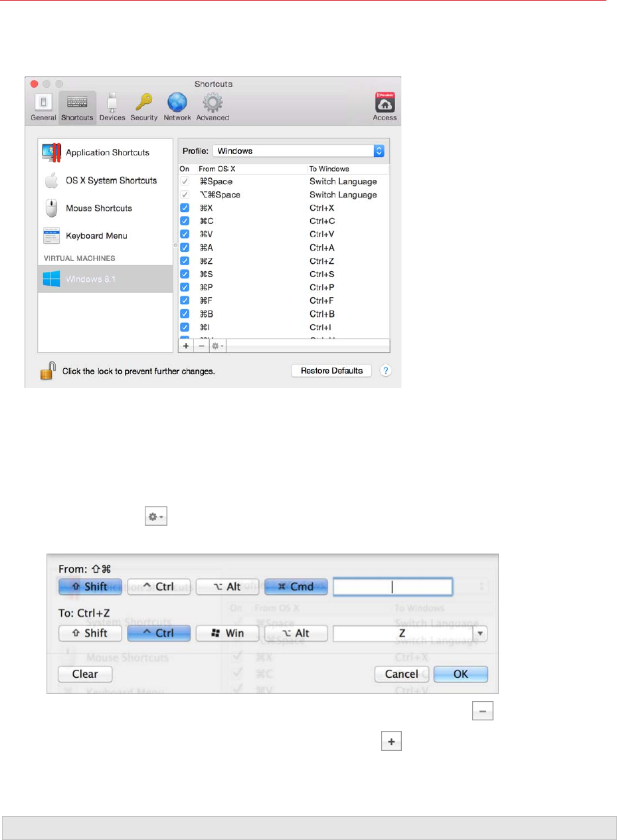
Task: Toggle the ⌥⌘Space shortcut checkbox
Action: click(x=185, y=195)
